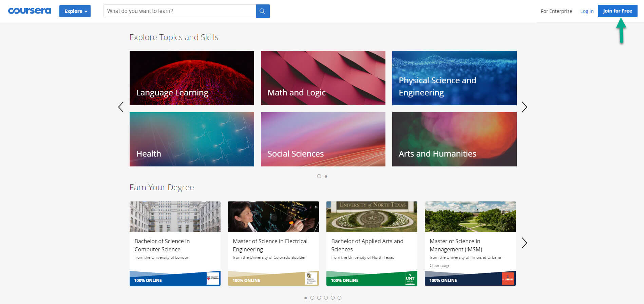Select fifth degrees carousel page dot
The image size is (644, 304).
click(333, 298)
